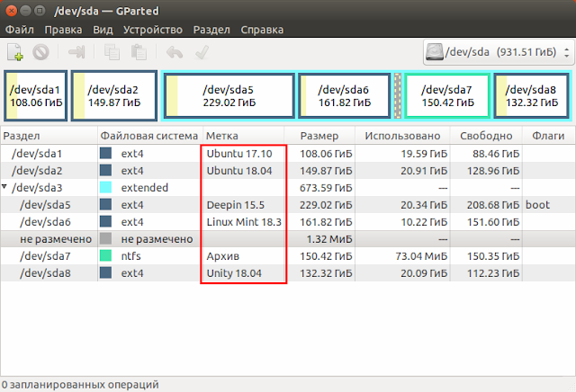Click the 0 запланированных операций status bar
Screen dimensions: 576x392
80,384
